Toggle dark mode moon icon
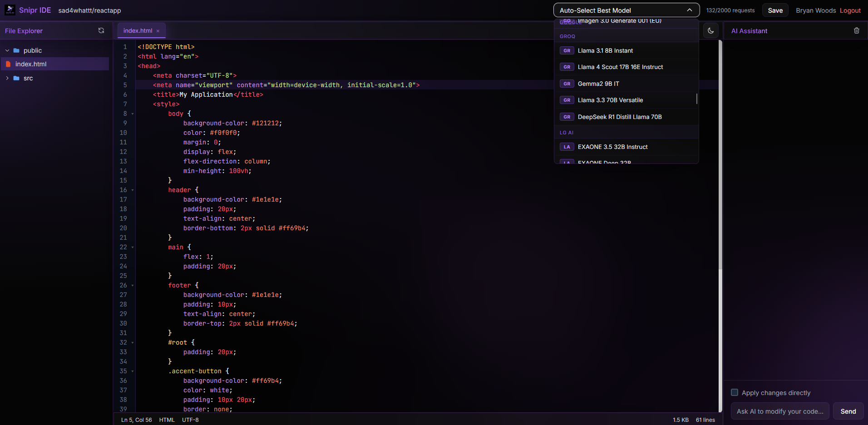Viewport: 868px width, 425px height. [x=711, y=30]
